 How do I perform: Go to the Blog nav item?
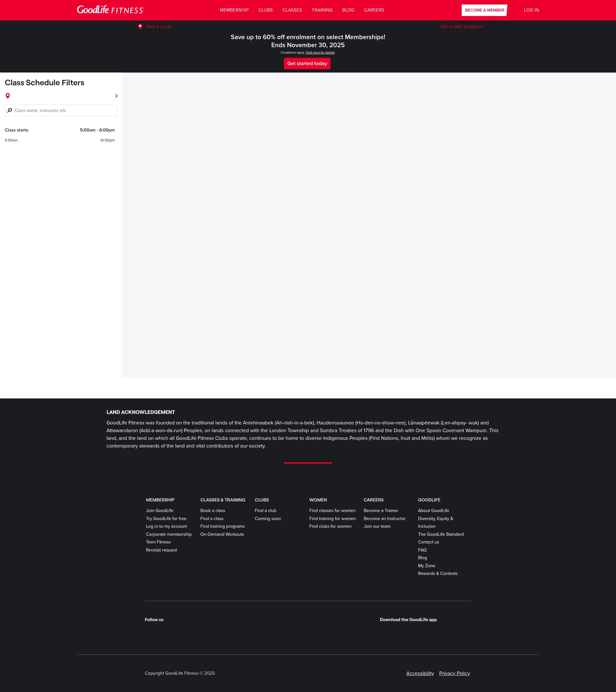[348, 10]
